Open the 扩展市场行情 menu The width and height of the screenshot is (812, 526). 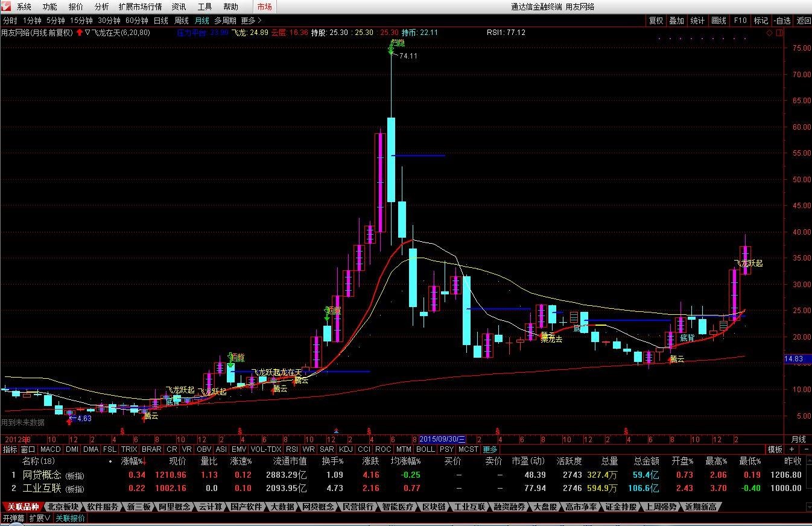141,7
